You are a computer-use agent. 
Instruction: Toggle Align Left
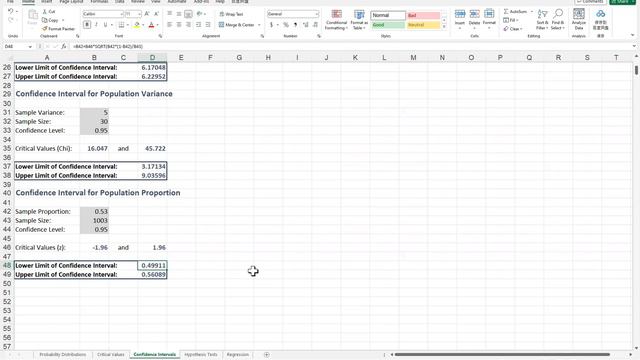(169, 25)
